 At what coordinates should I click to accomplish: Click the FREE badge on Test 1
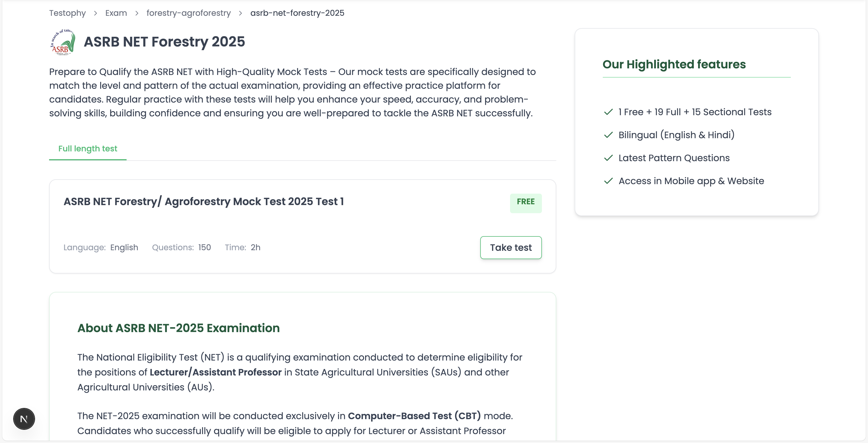coord(525,202)
